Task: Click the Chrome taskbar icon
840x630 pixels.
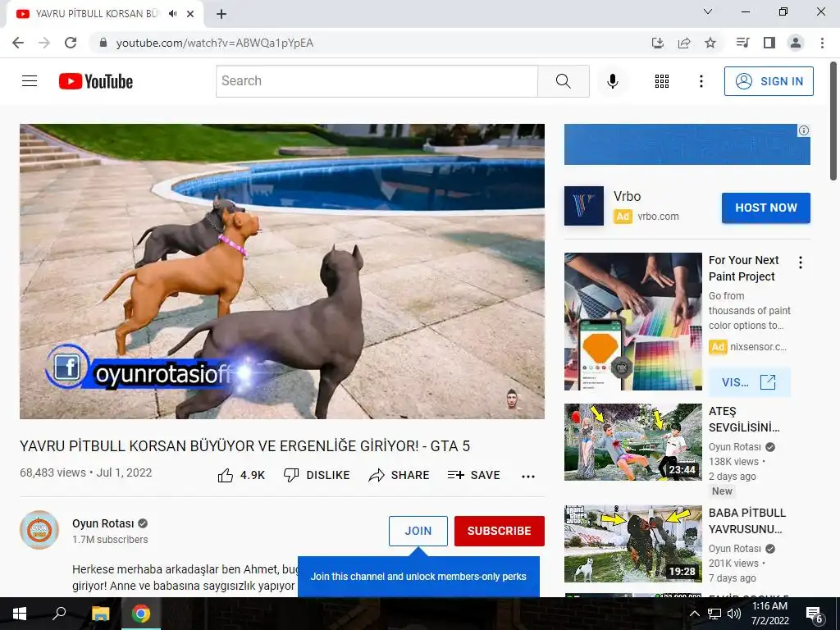Action: 141,614
